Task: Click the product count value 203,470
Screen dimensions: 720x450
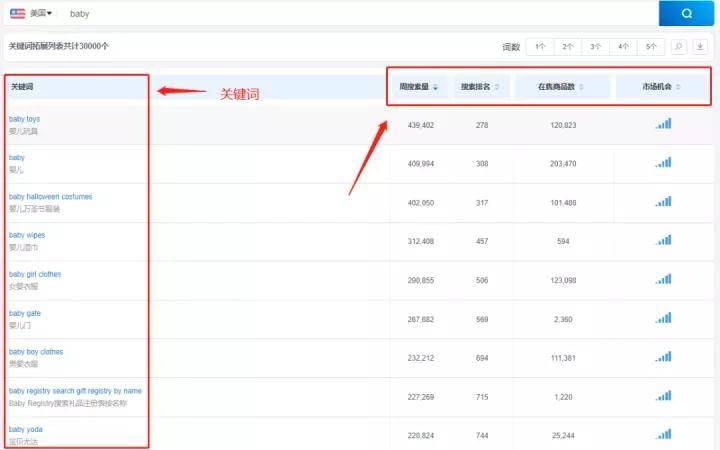Action: (x=563, y=164)
